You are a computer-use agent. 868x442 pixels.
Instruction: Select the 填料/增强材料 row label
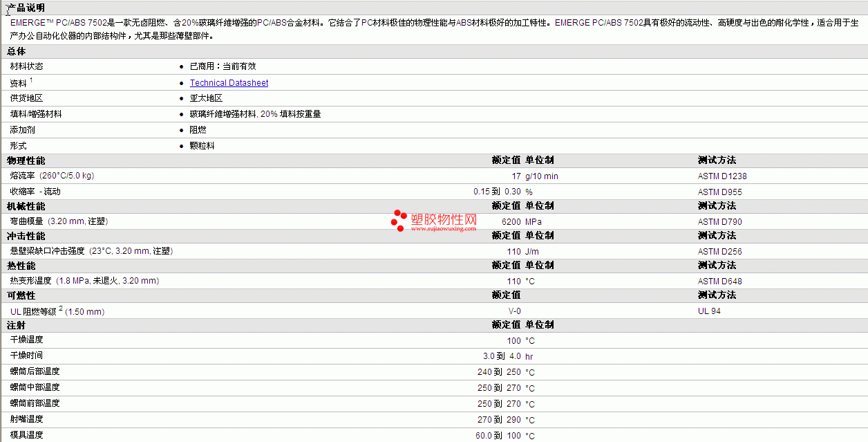click(36, 114)
